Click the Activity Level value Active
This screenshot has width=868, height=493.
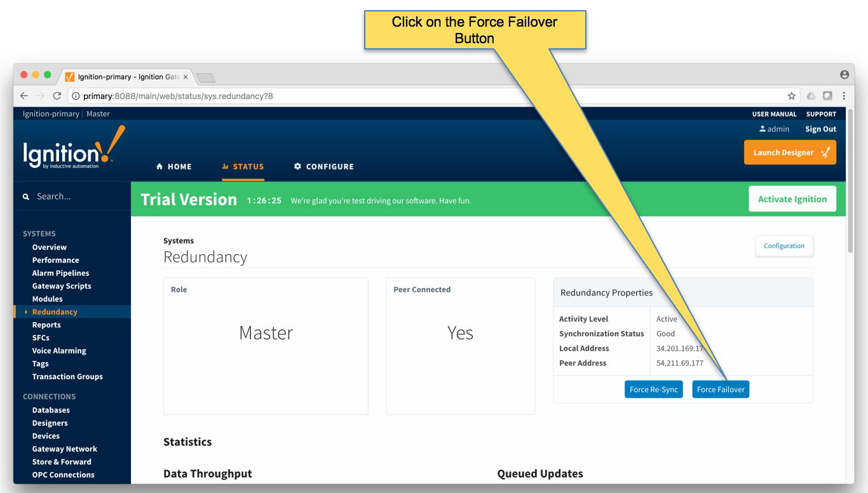(667, 319)
